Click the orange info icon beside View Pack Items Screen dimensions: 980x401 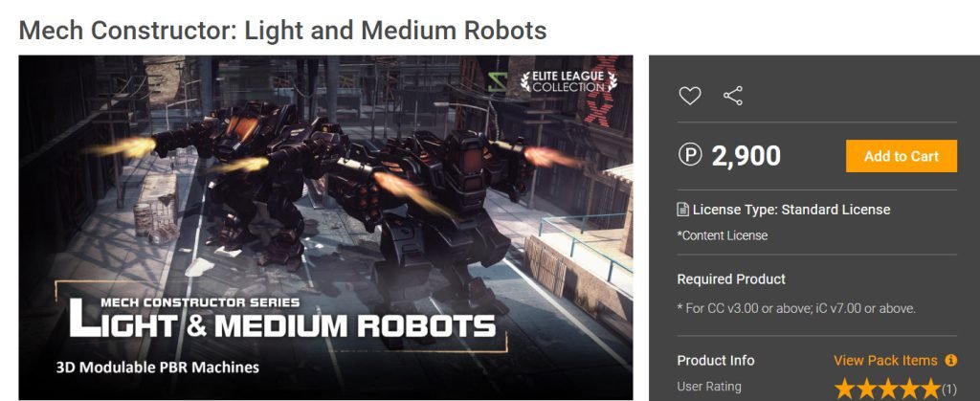point(950,361)
